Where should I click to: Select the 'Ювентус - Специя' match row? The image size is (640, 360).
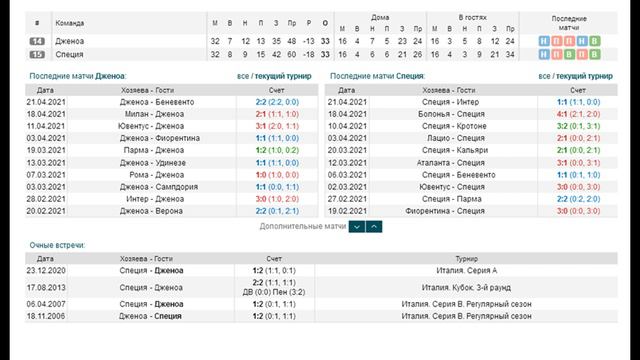click(x=471, y=187)
